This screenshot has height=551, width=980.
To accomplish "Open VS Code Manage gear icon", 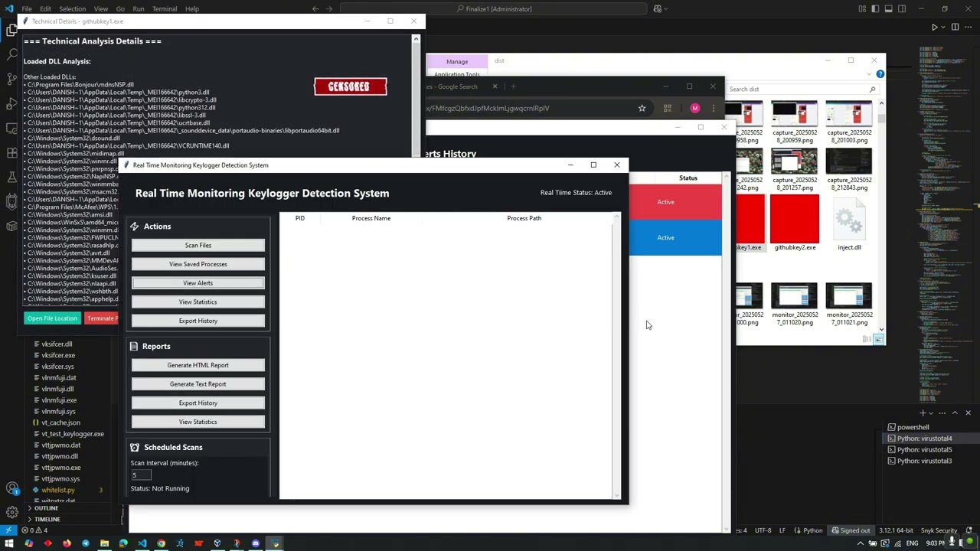I will pyautogui.click(x=11, y=512).
